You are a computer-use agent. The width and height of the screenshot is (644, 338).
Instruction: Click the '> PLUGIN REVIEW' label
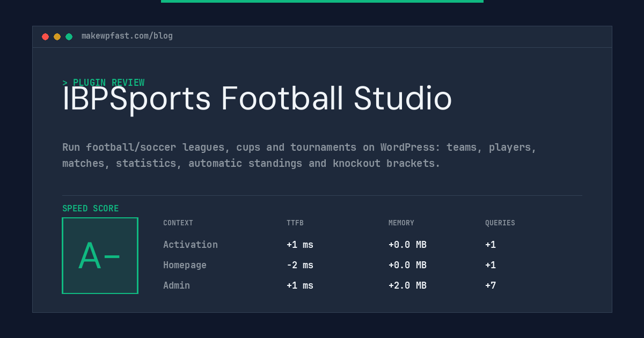click(103, 83)
